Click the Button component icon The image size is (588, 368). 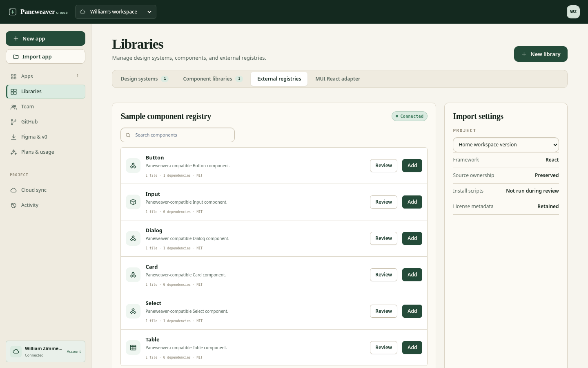pos(133,166)
